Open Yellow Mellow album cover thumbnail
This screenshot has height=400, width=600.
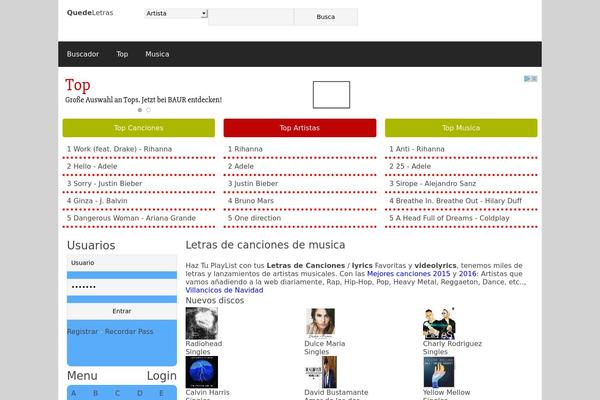click(x=439, y=372)
